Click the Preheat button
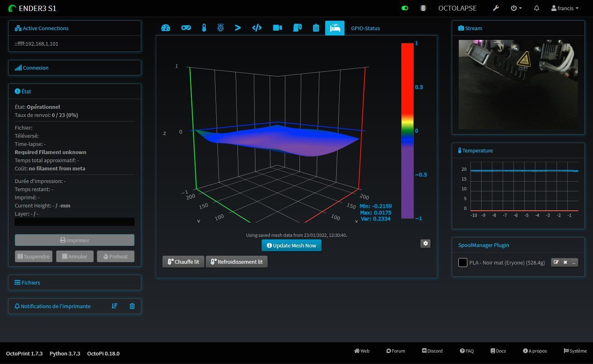The width and height of the screenshot is (593, 364). point(115,256)
